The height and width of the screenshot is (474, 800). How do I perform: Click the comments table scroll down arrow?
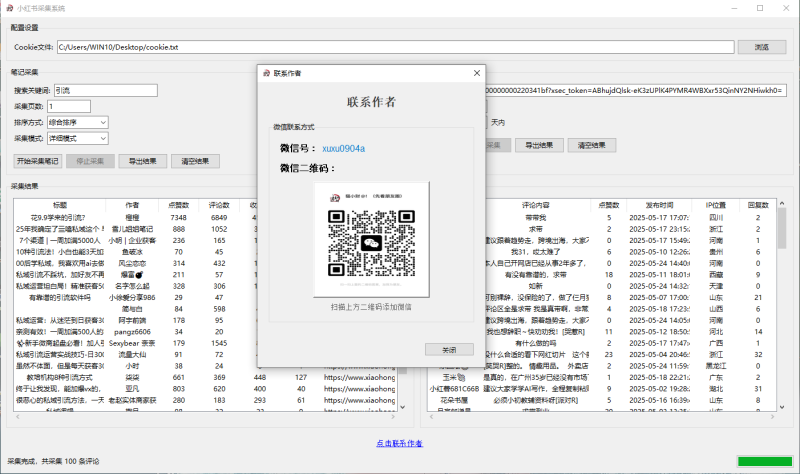point(782,407)
